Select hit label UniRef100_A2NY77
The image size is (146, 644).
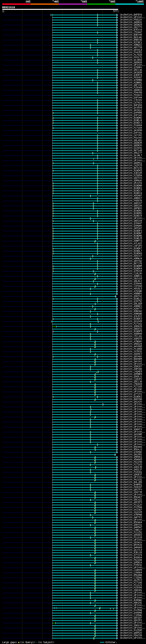131,309
